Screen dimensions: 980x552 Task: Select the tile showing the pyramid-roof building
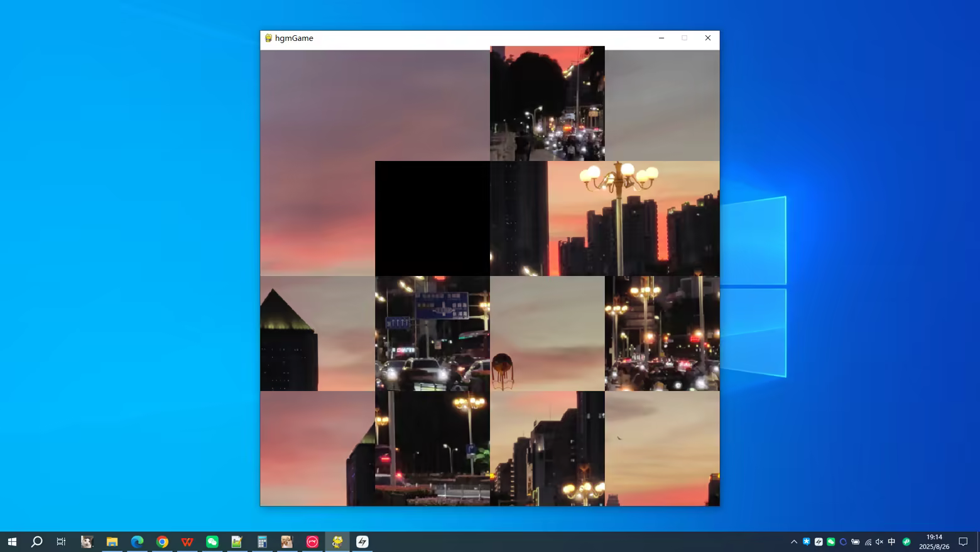tap(317, 333)
